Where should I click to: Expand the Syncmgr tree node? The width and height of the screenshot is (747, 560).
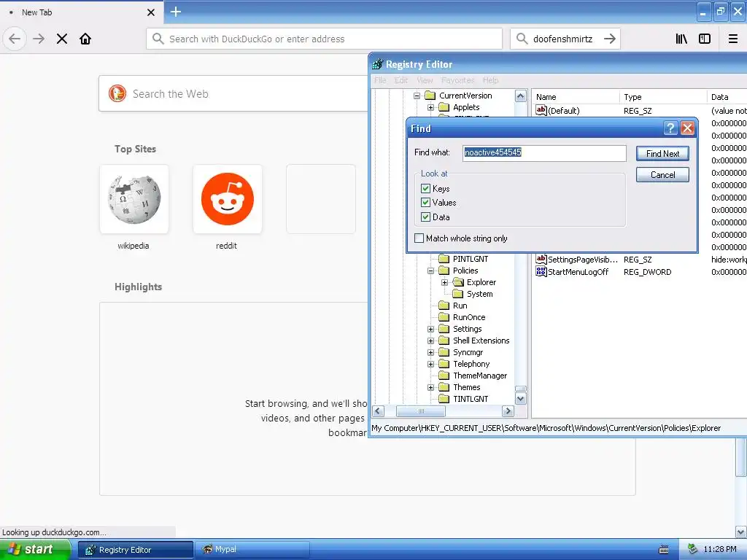(x=430, y=352)
